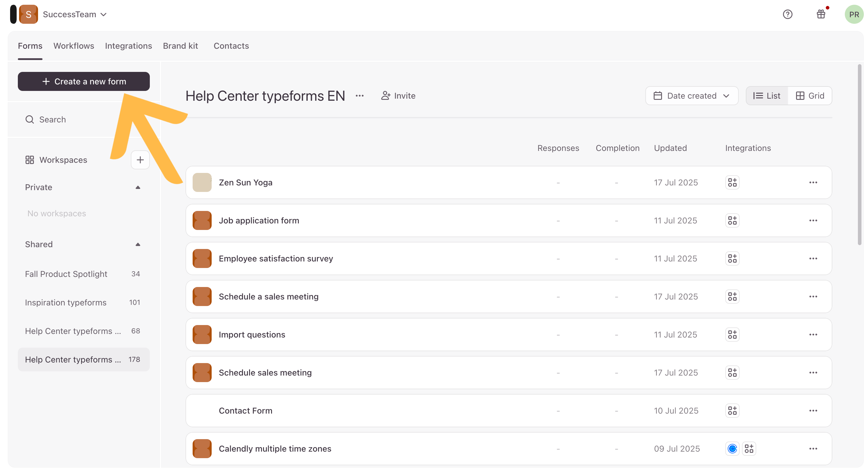Viewport: 868px width, 473px height.
Task: Open the Brand kit tab
Action: click(x=180, y=46)
